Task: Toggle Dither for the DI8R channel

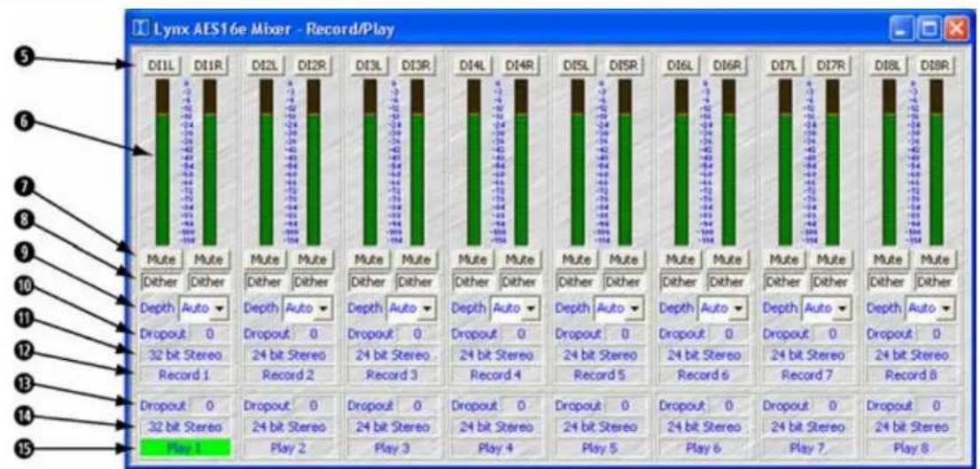Action: (937, 282)
